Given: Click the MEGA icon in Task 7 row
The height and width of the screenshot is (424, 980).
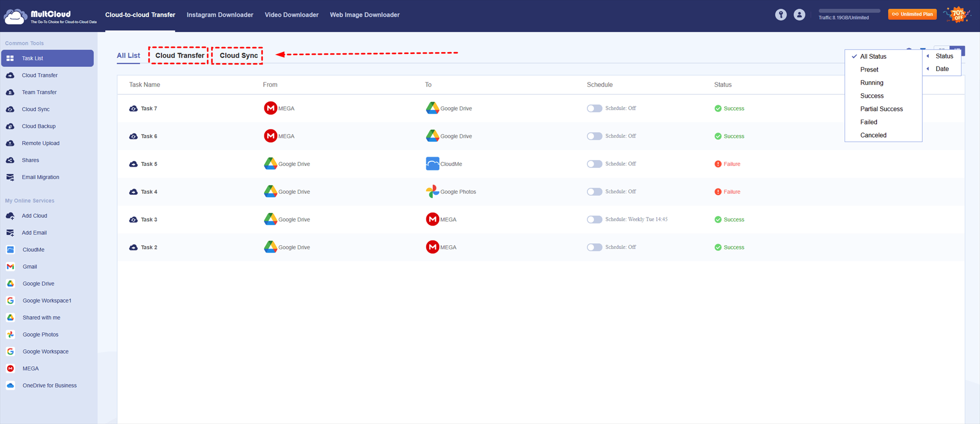Looking at the screenshot, I should point(271,108).
